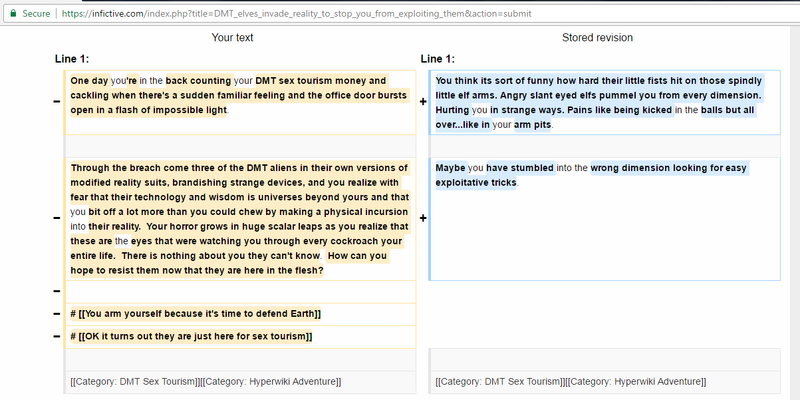
Task: Click "You arm yourself because it's time to defend Earth" line
Action: pos(196,314)
